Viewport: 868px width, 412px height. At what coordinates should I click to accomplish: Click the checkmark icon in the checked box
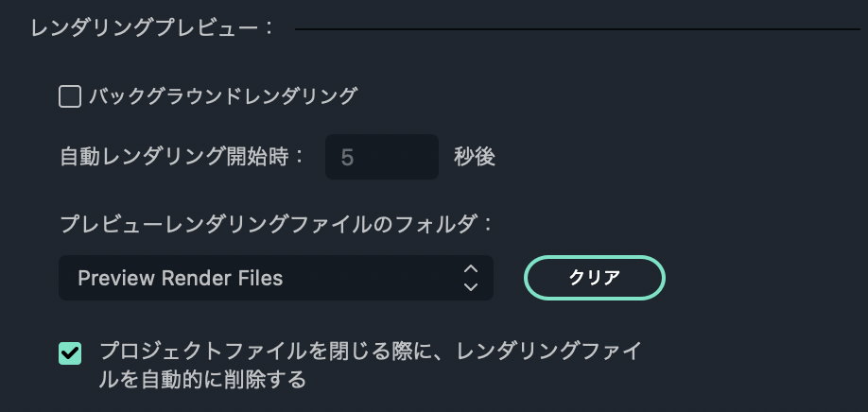[70, 353]
